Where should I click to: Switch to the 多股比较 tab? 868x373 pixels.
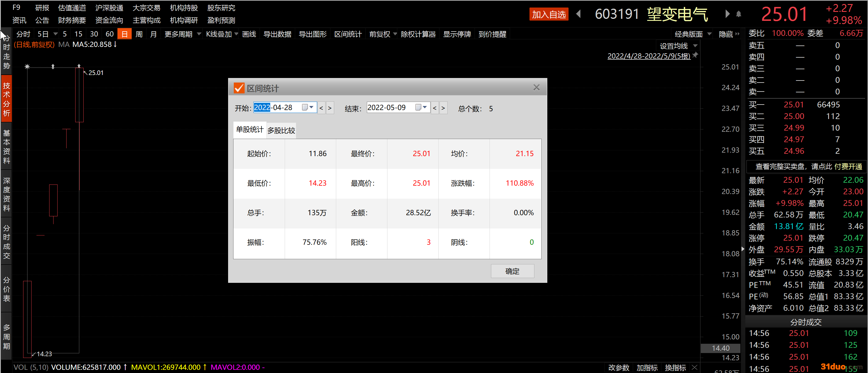point(281,131)
